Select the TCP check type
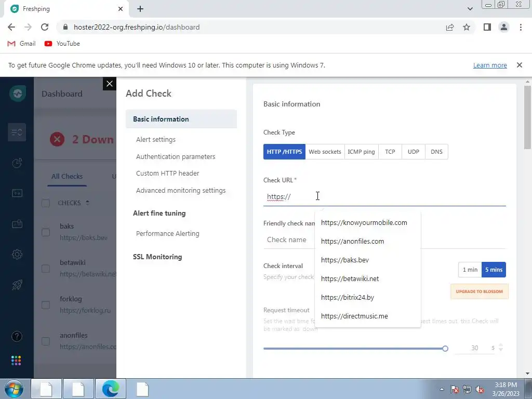Image resolution: width=532 pixels, height=399 pixels. tap(390, 152)
